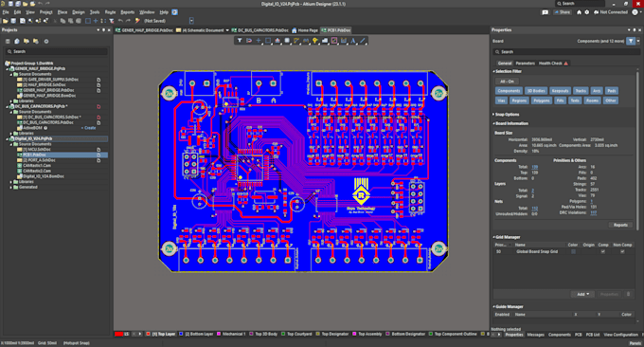Viewport: 644px width, 347px height.
Task: Click the polygon pour icon in PCB toolbar
Action: click(325, 40)
